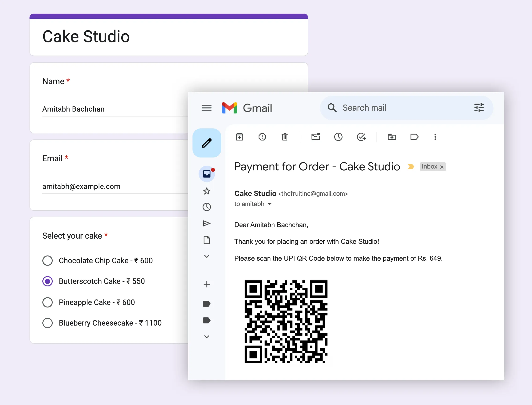The width and height of the screenshot is (532, 405).
Task: Choose Chocolate Chip Cake option
Action: click(x=48, y=261)
